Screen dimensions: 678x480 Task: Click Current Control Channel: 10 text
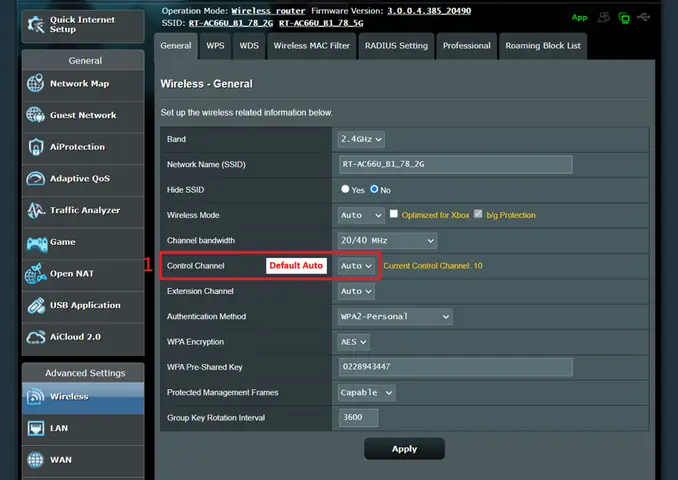point(433,266)
